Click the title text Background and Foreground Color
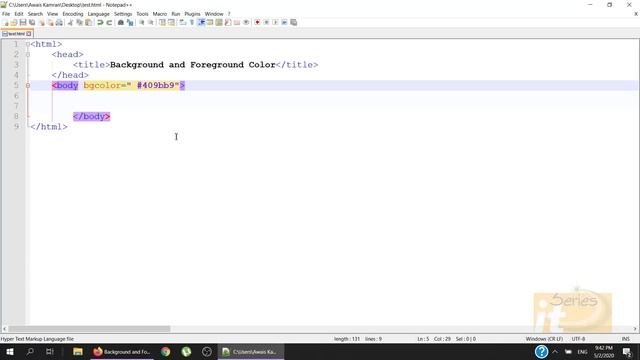Screen dimensions: 640x360 point(193,64)
